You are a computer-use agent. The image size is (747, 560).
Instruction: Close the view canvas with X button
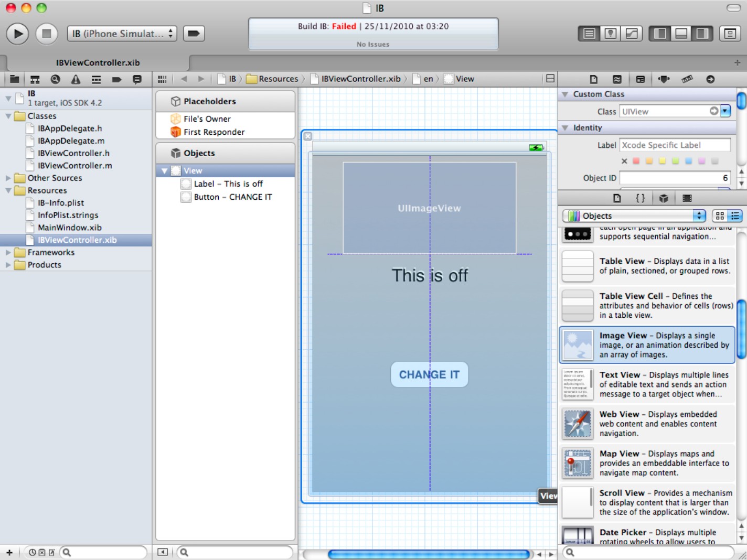tap(308, 136)
